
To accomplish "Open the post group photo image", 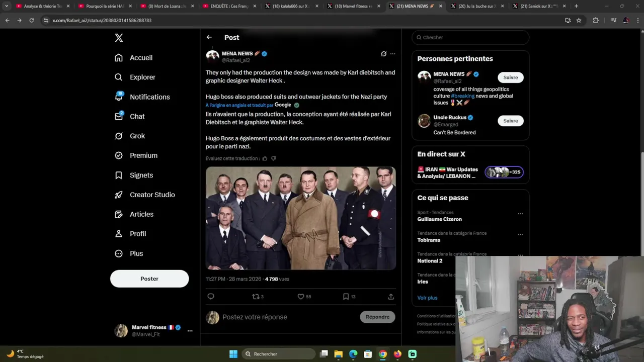I will point(300,218).
